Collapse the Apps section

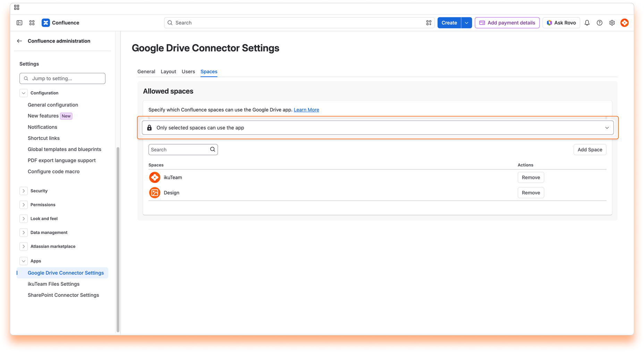pyautogui.click(x=23, y=261)
